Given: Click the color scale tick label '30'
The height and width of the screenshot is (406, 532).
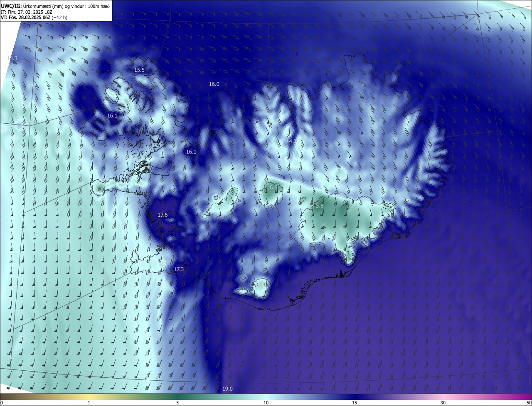Looking at the screenshot, I should tap(443, 403).
